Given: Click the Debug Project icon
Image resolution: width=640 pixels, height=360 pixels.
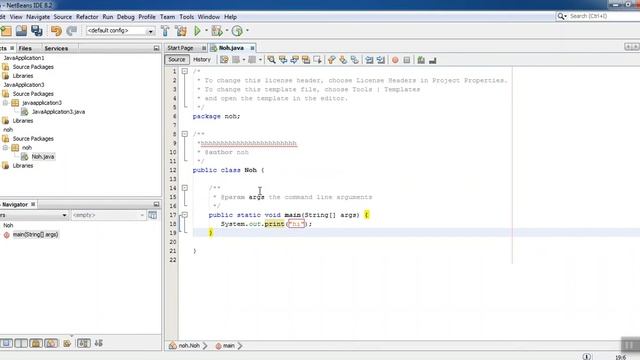Looking at the screenshot, I should click(x=217, y=31).
